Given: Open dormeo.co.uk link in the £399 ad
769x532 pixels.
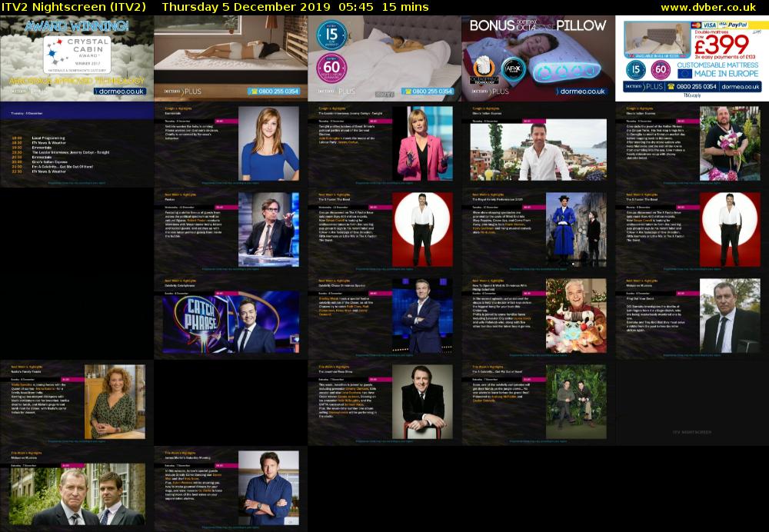Looking at the screenshot, I should [x=741, y=87].
